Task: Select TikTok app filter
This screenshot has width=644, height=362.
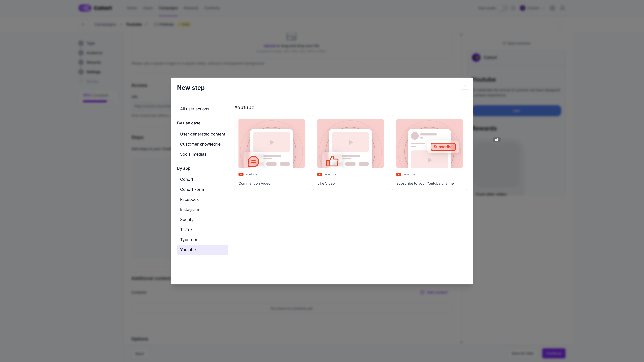Action: click(x=186, y=230)
